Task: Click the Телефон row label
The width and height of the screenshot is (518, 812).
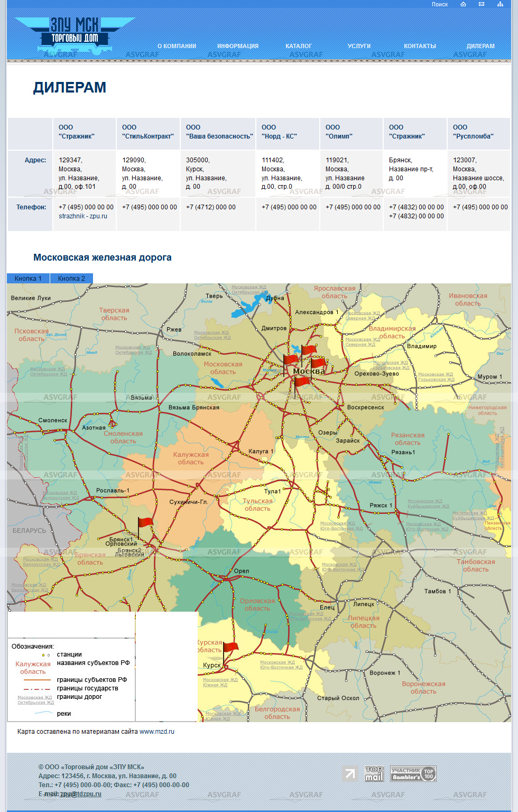Action: tap(31, 207)
